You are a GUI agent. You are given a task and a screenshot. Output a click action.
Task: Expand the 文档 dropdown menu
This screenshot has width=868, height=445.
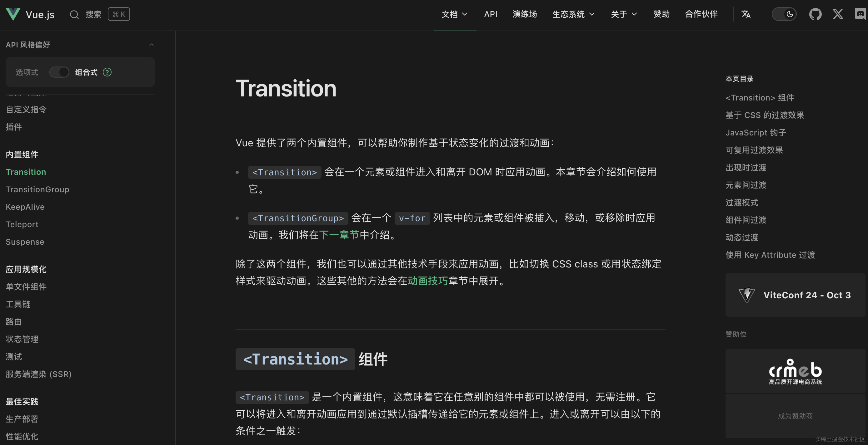[454, 14]
